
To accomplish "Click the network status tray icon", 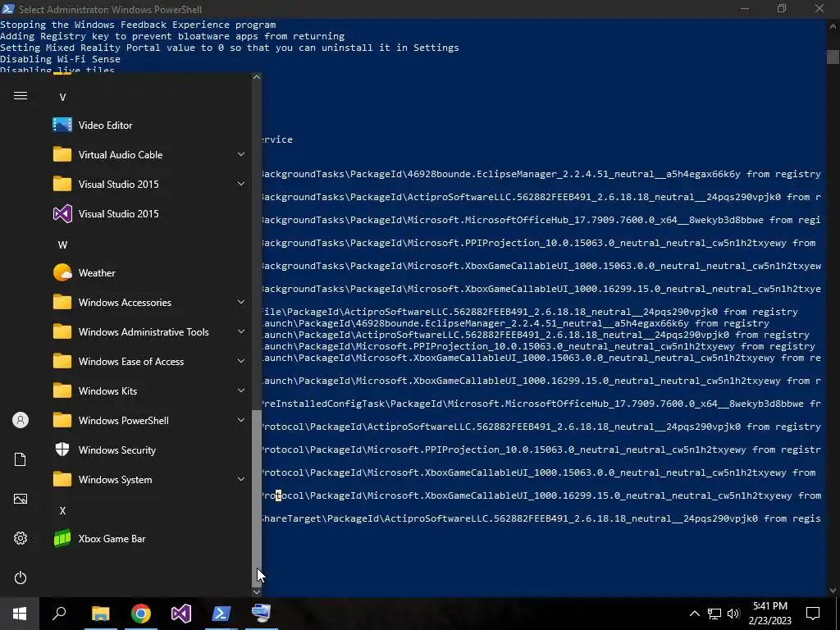I will pyautogui.click(x=714, y=614).
